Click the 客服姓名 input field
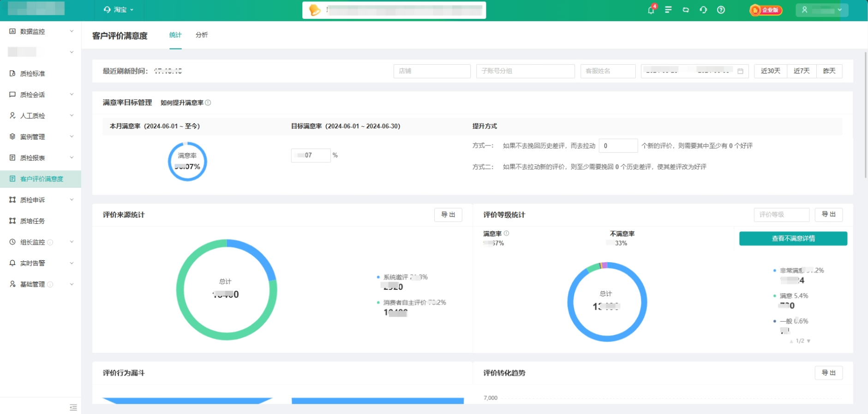 608,71
